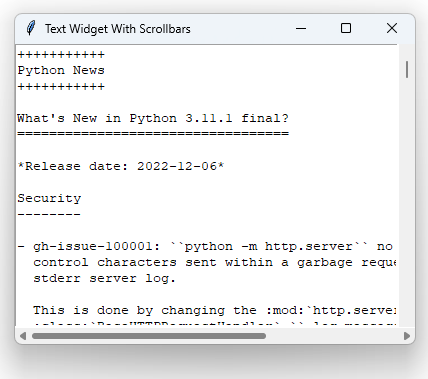Click the 'This is done by changing' line
Image resolution: width=428 pixels, height=379 pixels.
coord(145,310)
